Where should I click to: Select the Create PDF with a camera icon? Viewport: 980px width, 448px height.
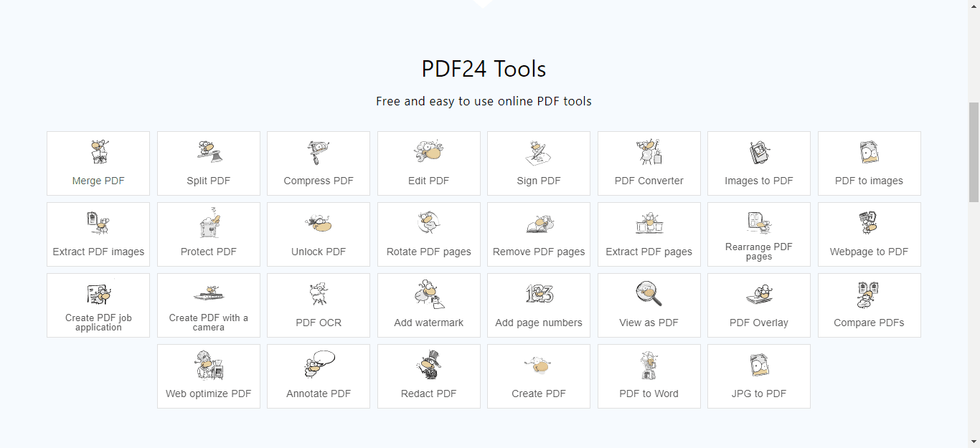tap(209, 293)
